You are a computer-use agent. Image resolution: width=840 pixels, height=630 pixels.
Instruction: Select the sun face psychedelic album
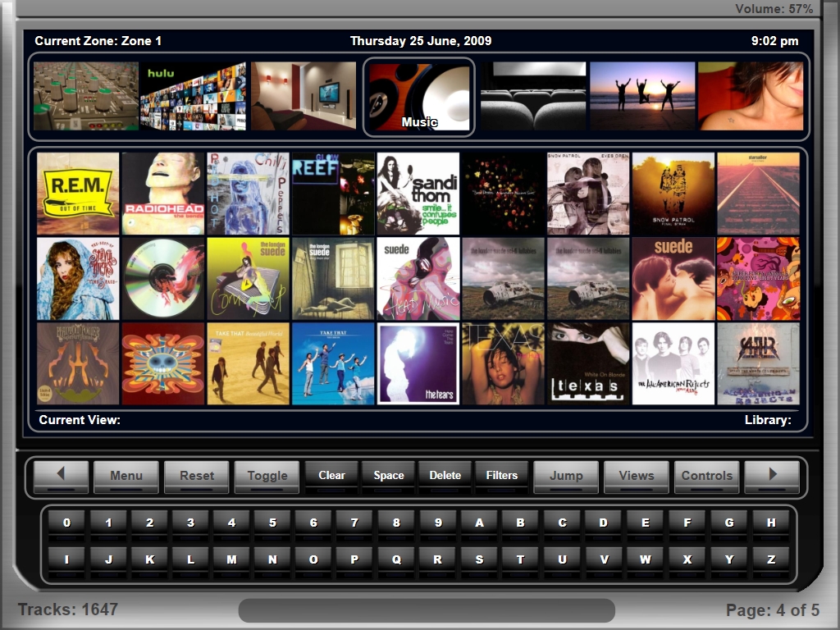(163, 363)
